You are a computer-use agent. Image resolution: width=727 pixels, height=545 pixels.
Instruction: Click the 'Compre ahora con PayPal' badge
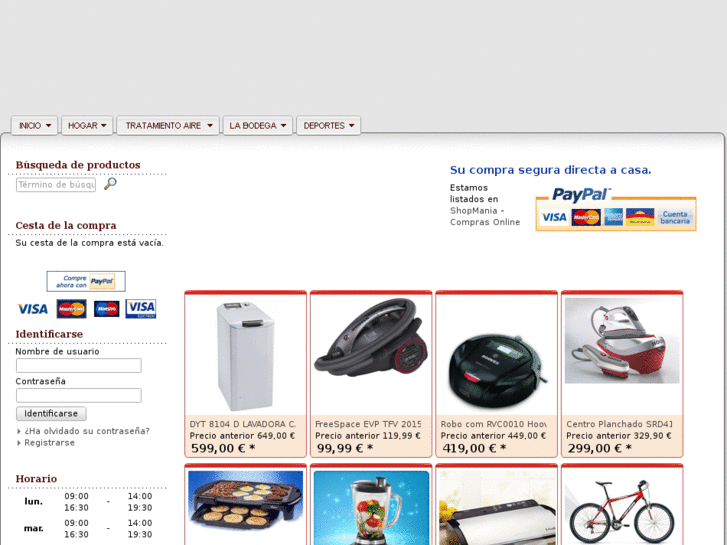point(86,281)
